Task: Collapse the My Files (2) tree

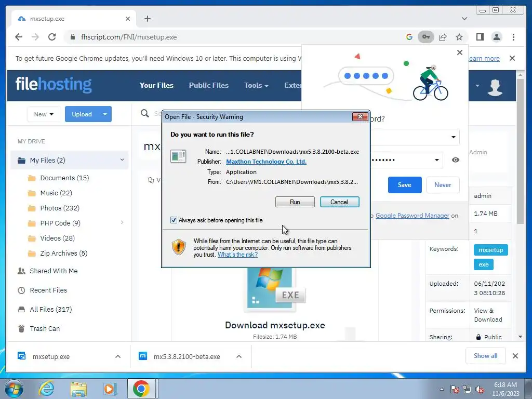Action: 122,160
